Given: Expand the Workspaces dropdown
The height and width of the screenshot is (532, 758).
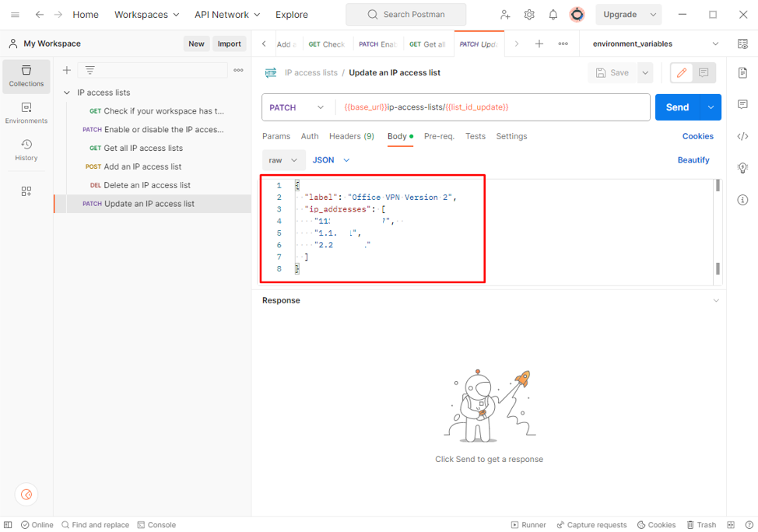Looking at the screenshot, I should point(147,15).
